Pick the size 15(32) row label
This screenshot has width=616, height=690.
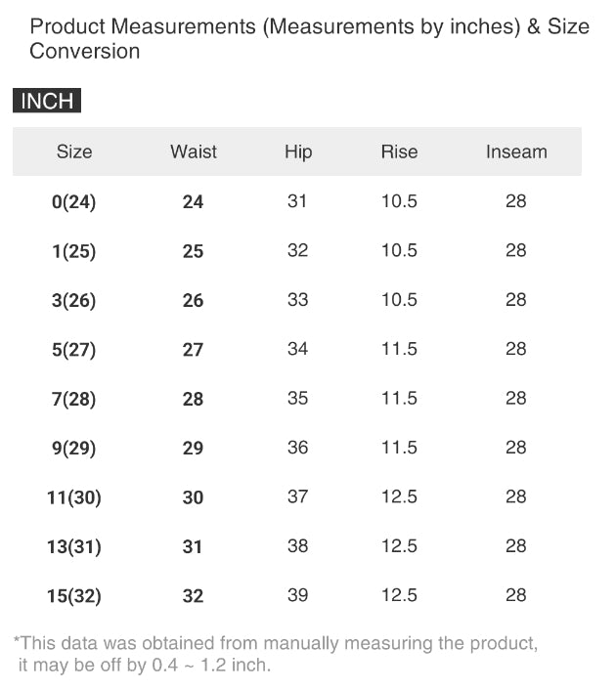[x=74, y=596]
